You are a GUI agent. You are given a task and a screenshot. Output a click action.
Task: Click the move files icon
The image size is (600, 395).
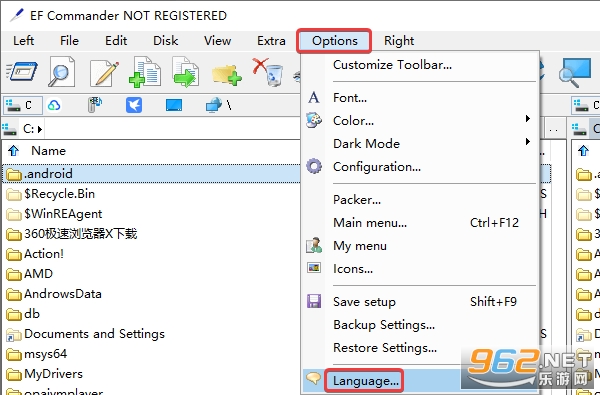[186, 72]
